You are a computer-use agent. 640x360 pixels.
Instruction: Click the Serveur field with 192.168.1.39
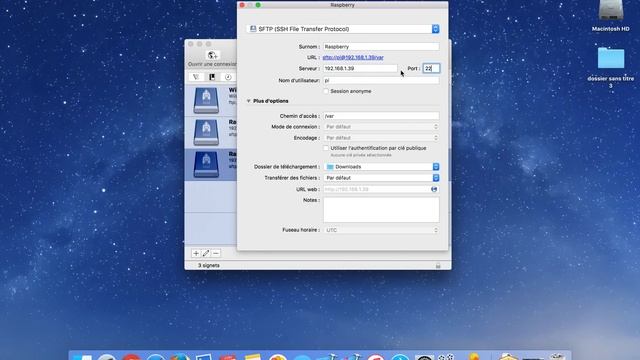360,69
